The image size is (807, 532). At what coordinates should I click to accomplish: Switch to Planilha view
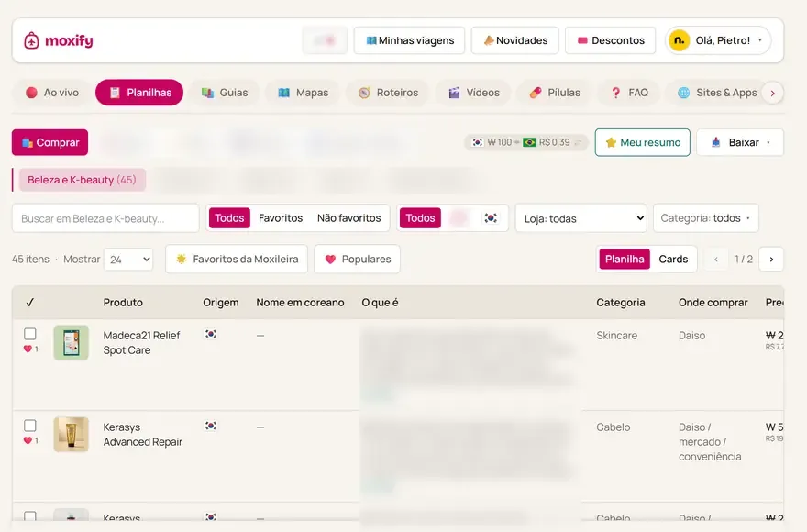point(625,259)
